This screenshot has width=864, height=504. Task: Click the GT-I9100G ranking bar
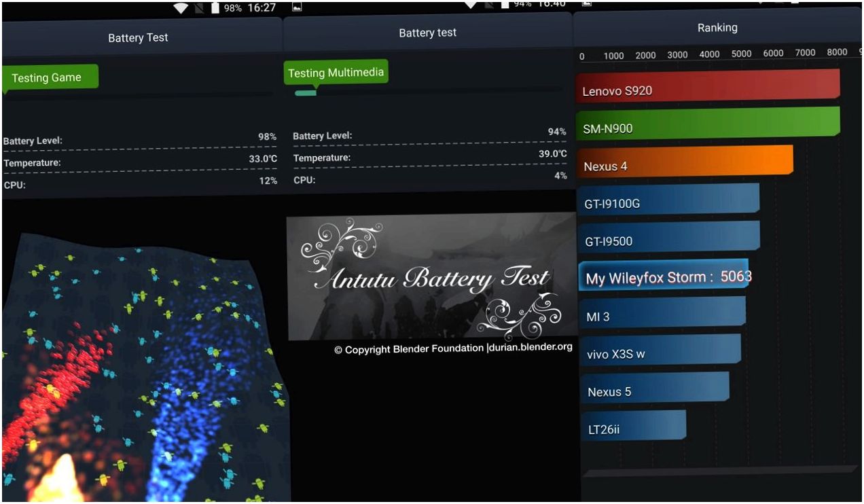click(668, 200)
